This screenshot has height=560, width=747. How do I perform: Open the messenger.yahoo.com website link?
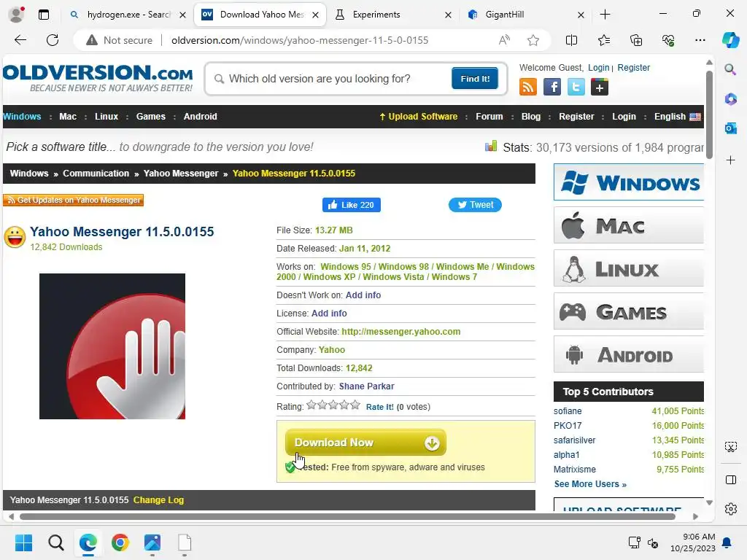(x=401, y=332)
